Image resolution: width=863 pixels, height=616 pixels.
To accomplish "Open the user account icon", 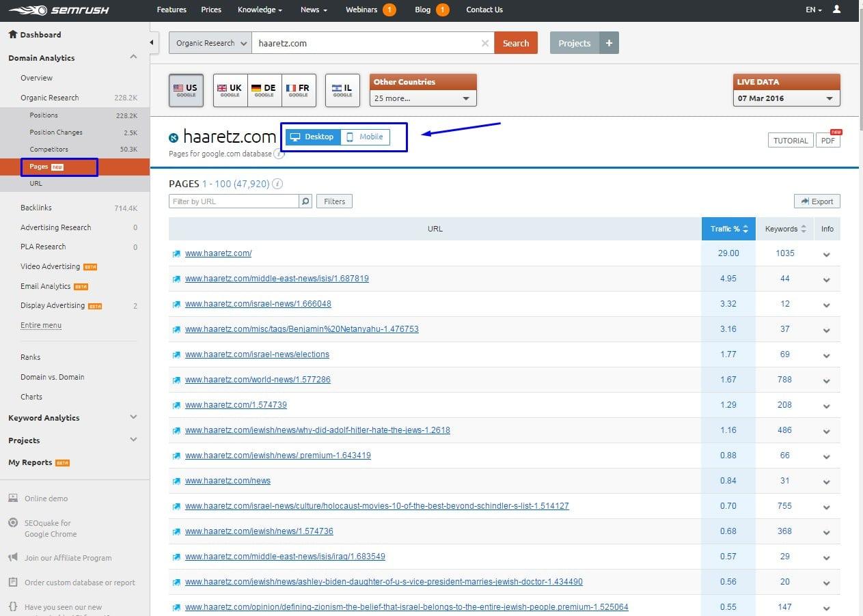I will [837, 10].
